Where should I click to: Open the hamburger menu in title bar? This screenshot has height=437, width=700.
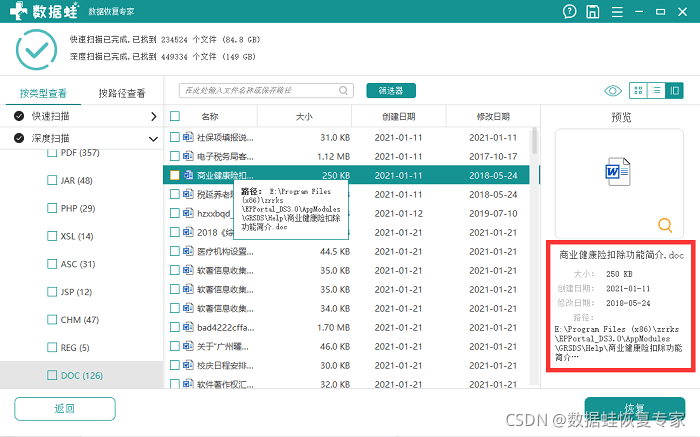coord(617,12)
